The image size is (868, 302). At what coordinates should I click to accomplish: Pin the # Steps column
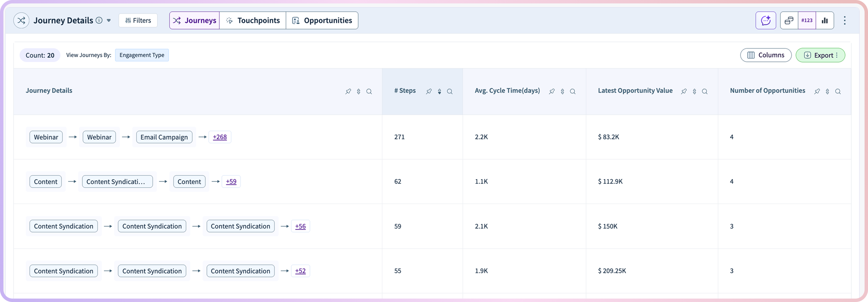[x=429, y=91]
